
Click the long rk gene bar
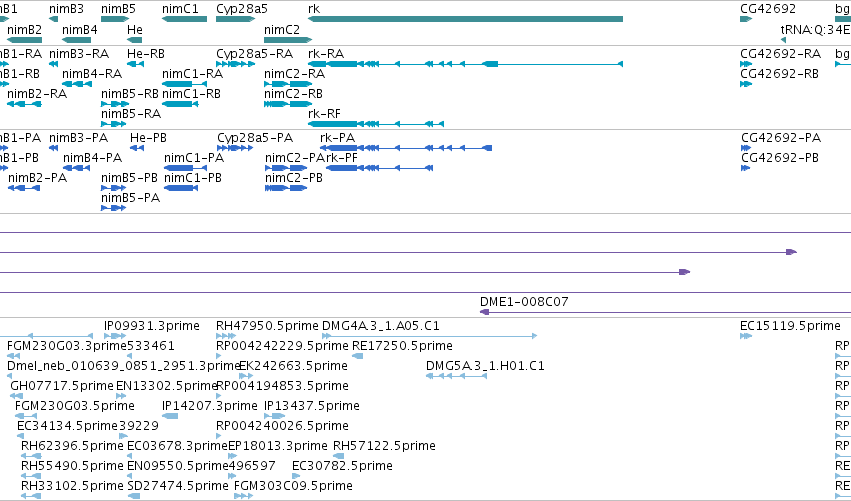[465, 19]
